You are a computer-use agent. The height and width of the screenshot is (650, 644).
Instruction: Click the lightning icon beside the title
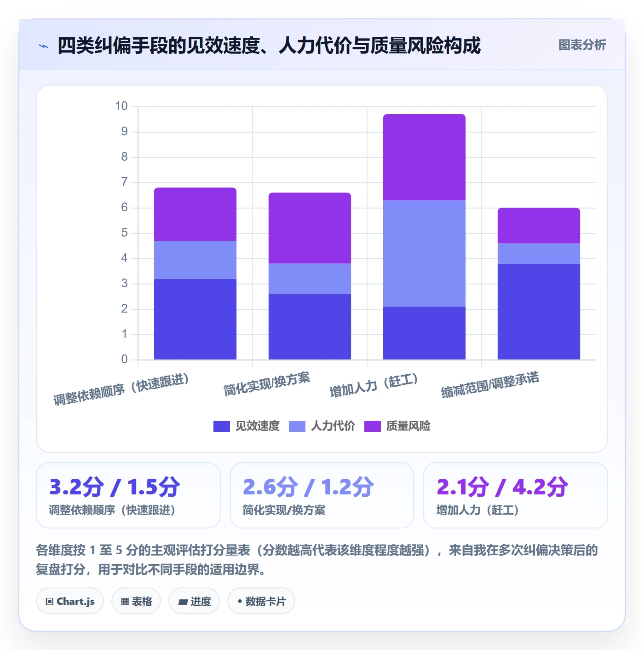click(x=44, y=46)
